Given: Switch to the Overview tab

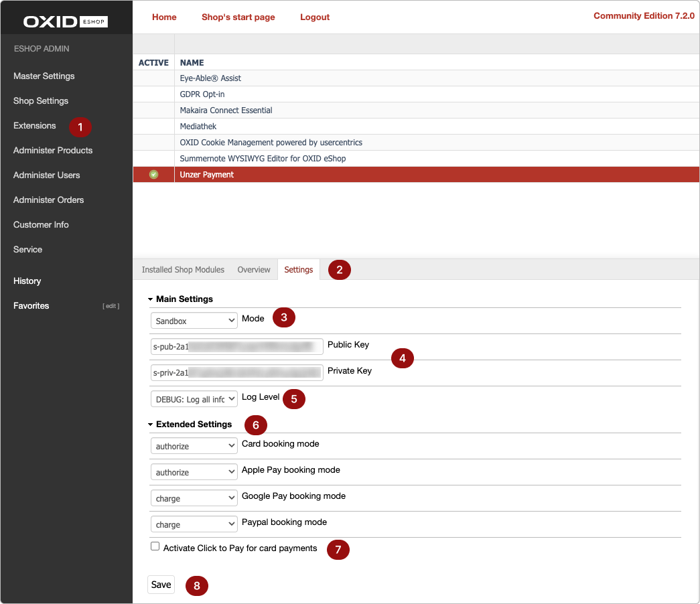Looking at the screenshot, I should pyautogui.click(x=253, y=269).
